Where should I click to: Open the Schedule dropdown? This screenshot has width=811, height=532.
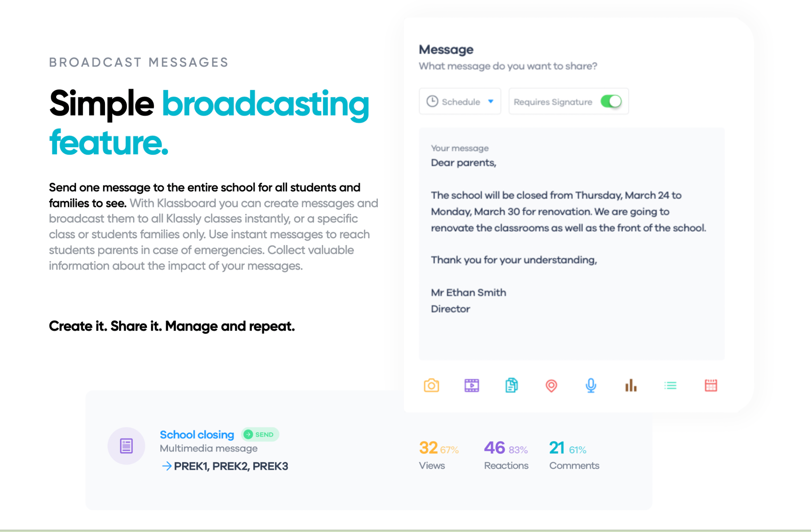(x=460, y=101)
